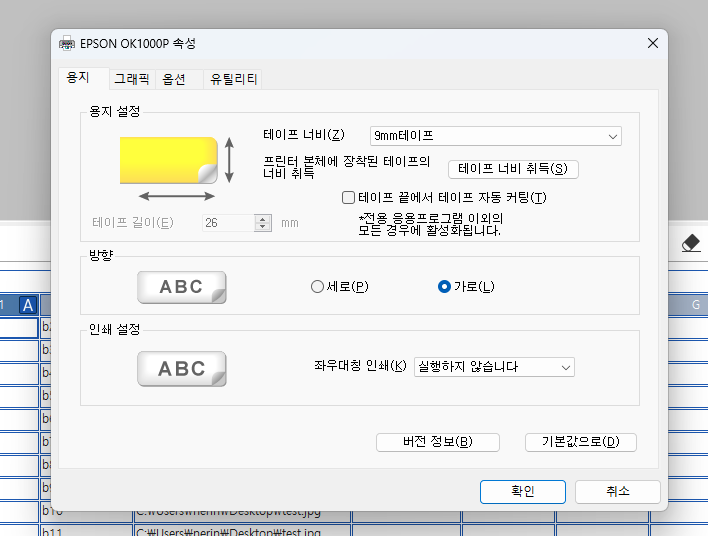Image resolution: width=708 pixels, height=536 pixels.
Task: Select the 가로(L) radio button
Action: (x=444, y=287)
